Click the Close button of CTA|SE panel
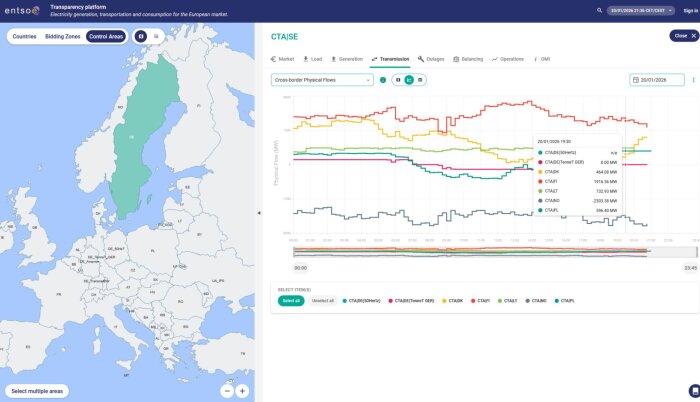The width and height of the screenshot is (700, 402). click(684, 36)
